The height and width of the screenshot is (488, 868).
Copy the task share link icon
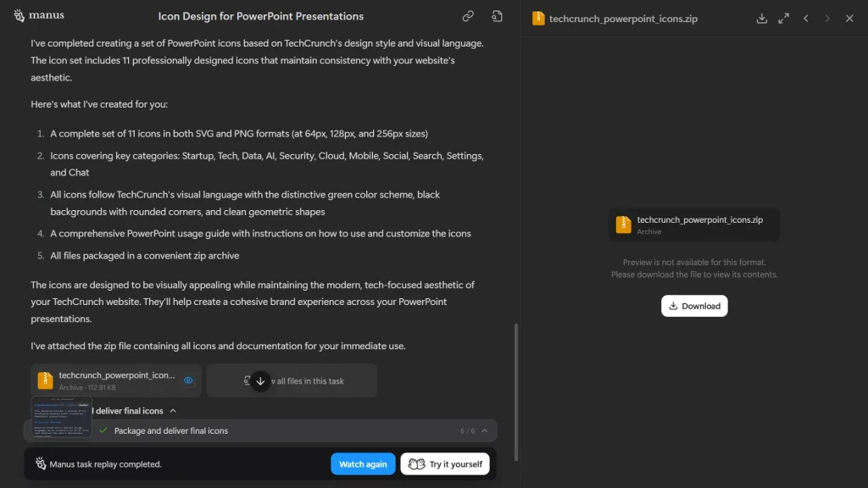point(468,15)
